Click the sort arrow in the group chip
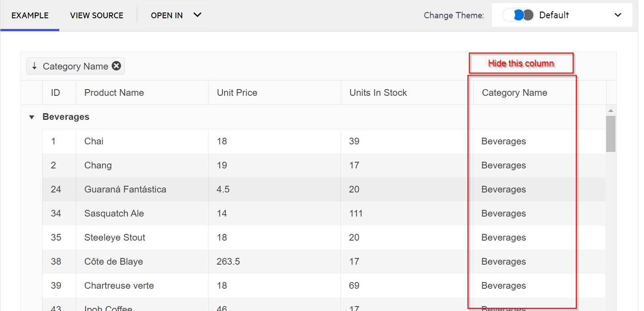Viewport: 644px width, 311px height. pos(34,66)
